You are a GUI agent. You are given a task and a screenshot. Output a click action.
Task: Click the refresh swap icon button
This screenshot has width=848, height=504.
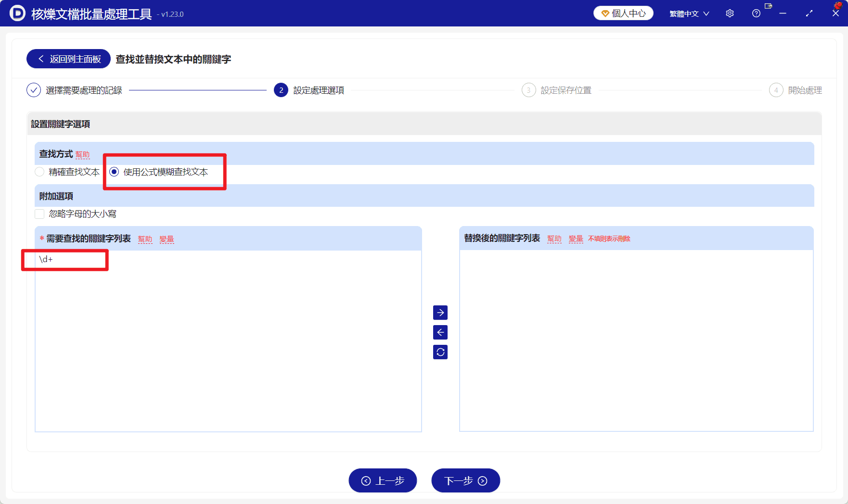440,352
